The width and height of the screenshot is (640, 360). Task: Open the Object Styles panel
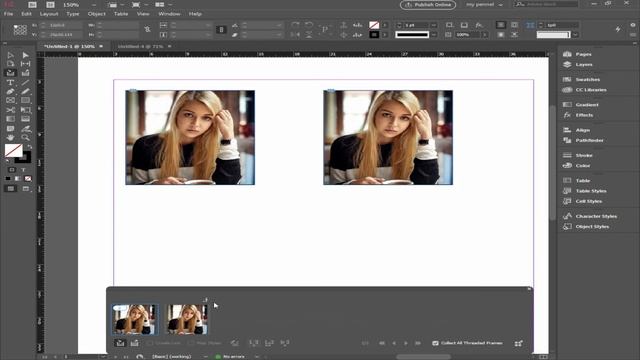click(592, 227)
